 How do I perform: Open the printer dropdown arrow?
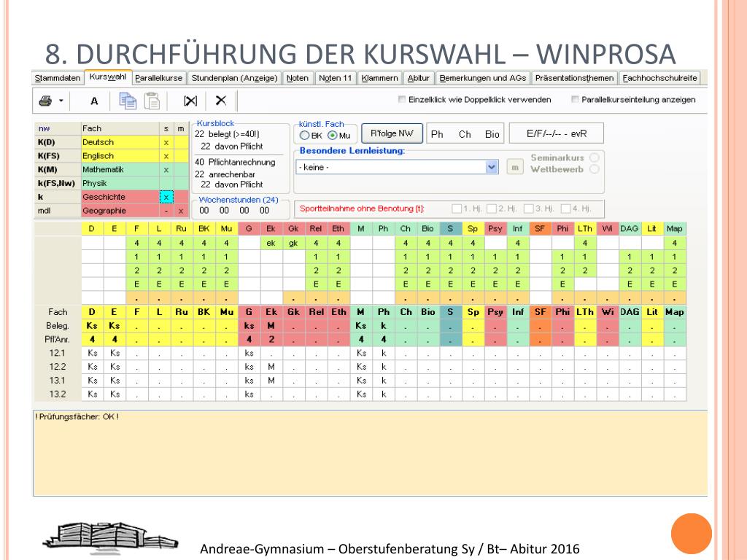point(61,101)
